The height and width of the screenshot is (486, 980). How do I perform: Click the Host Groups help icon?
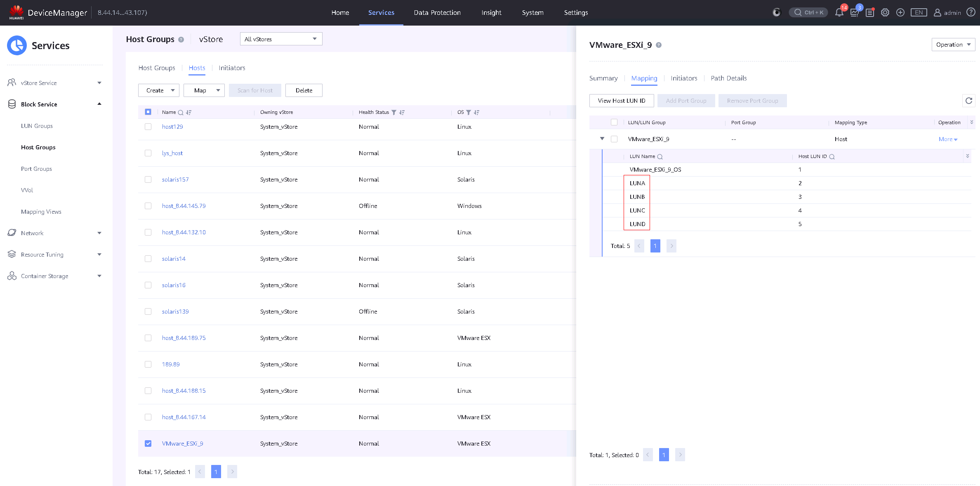click(181, 40)
